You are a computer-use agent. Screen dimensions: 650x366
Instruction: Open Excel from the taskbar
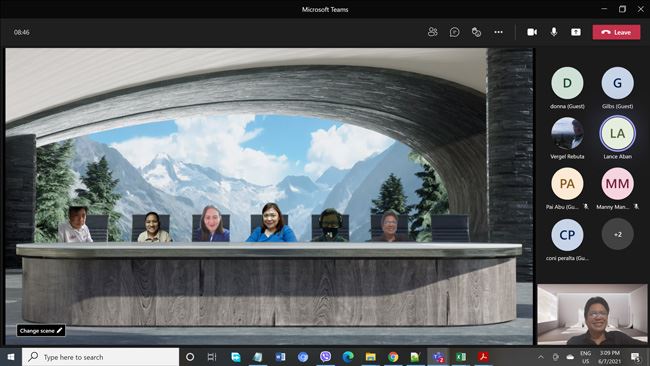(x=461, y=357)
